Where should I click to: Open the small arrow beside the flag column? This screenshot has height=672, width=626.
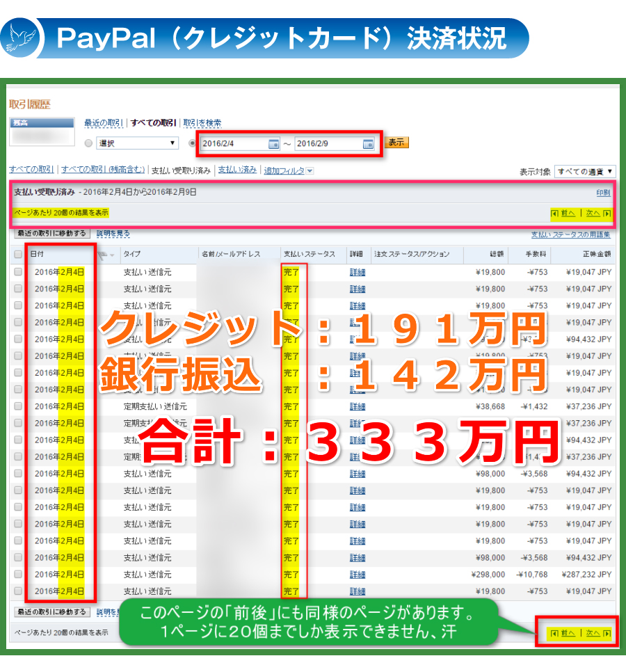pos(112,255)
